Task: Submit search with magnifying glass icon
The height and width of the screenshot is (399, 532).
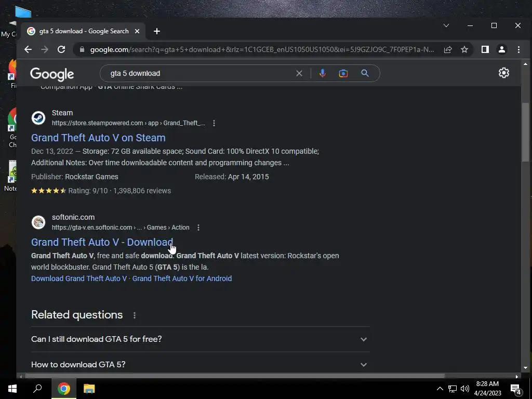Action: (x=365, y=73)
